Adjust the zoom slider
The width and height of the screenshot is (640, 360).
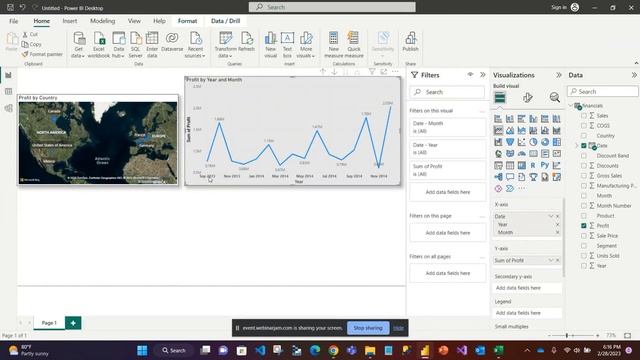(x=567, y=336)
